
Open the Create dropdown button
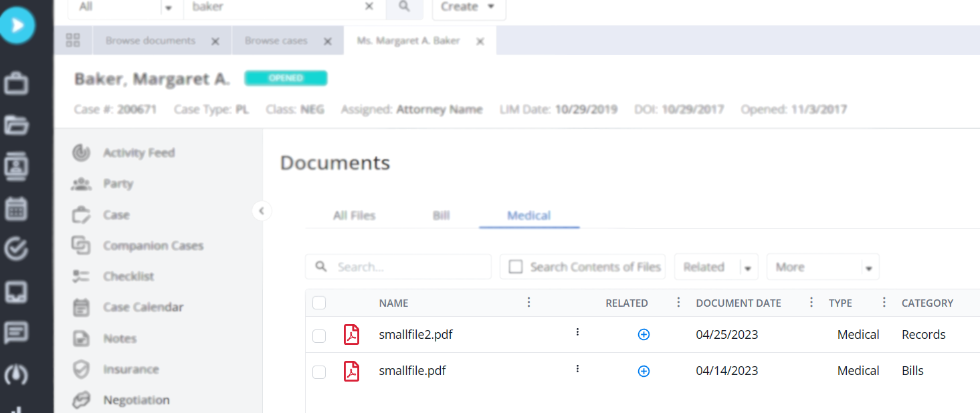[x=468, y=7]
